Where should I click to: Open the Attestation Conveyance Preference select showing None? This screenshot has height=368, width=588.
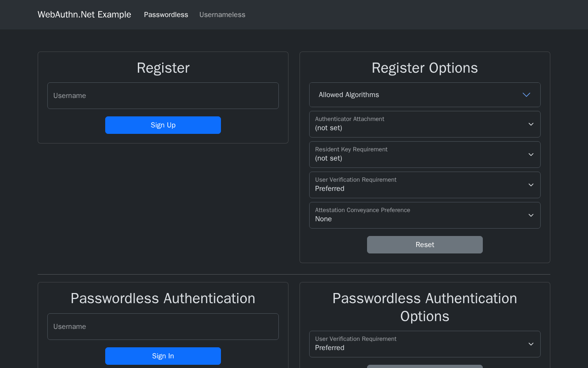coord(413,215)
